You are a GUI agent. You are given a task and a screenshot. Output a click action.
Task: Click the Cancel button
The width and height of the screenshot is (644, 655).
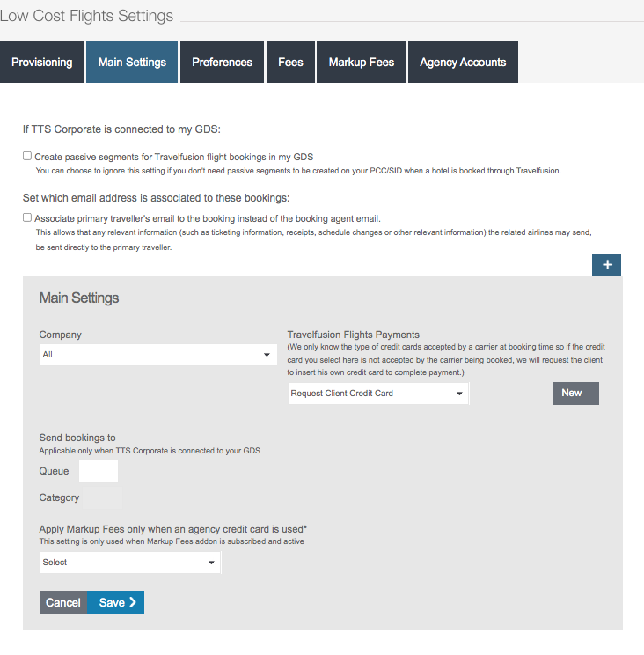point(63,602)
